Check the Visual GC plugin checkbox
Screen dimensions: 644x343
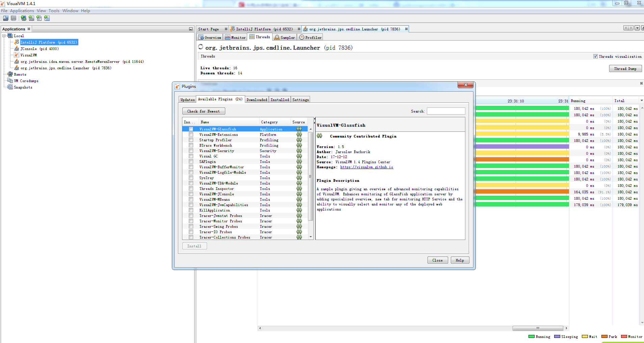[x=191, y=156]
